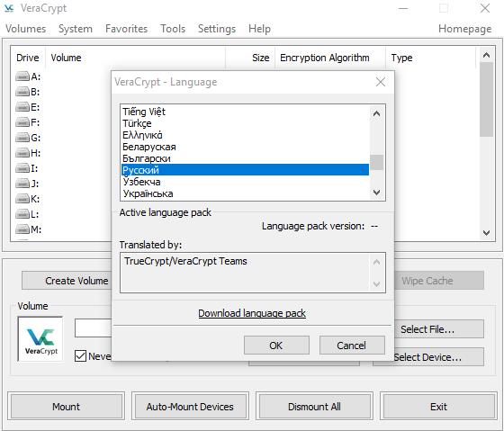Image resolution: width=504 pixels, height=431 pixels.
Task: Click the Select File... button
Action: coord(439,329)
